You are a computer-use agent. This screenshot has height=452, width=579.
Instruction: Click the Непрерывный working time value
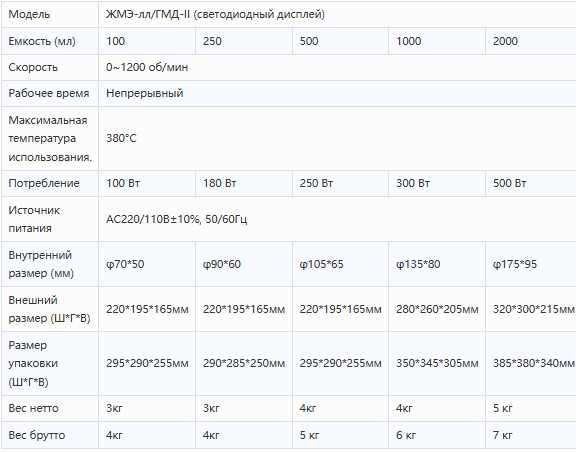click(x=337, y=93)
